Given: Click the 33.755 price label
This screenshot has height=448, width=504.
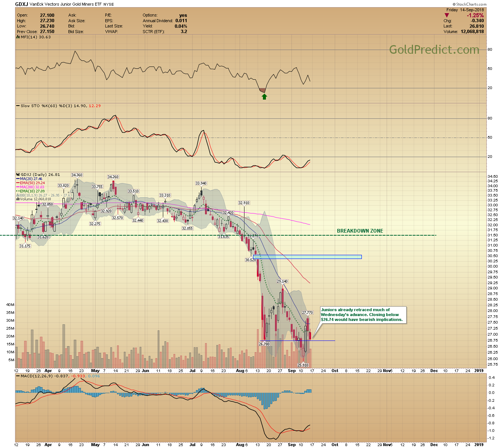Looking at the screenshot, I should 97,187.
